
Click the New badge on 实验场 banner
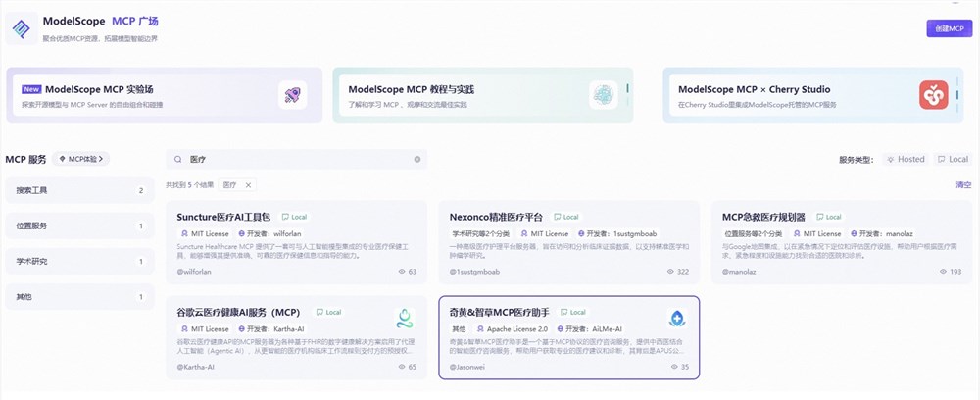[x=31, y=89]
